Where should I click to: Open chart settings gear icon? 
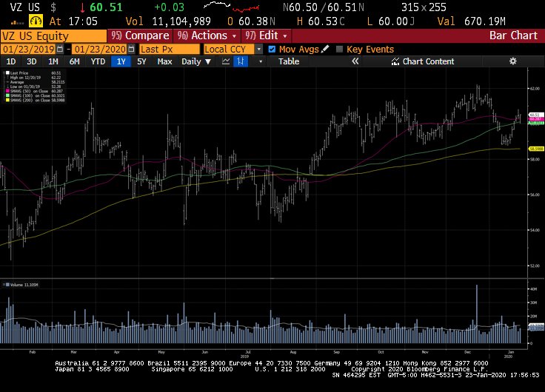click(x=513, y=61)
